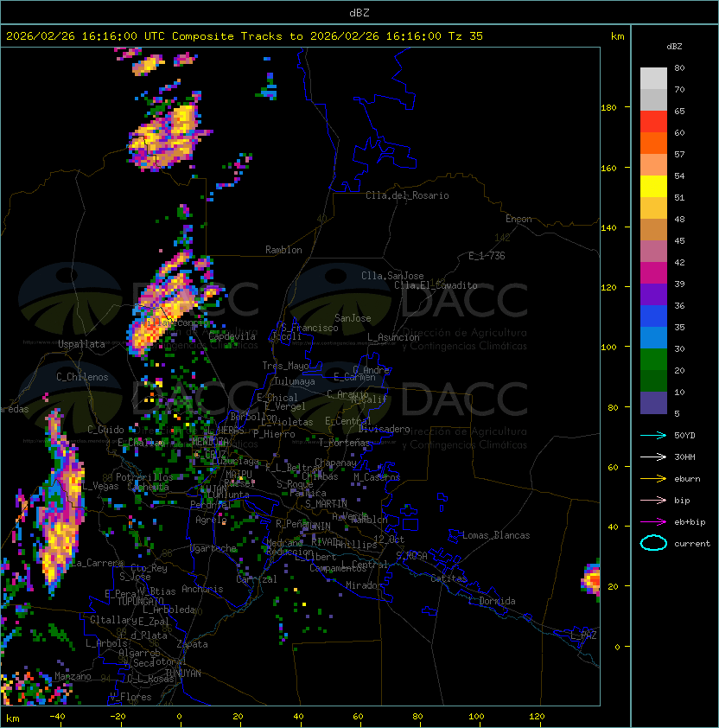Viewport: 719px width, 728px height.
Task: Click the Uspallata place label
Action: click(81, 344)
